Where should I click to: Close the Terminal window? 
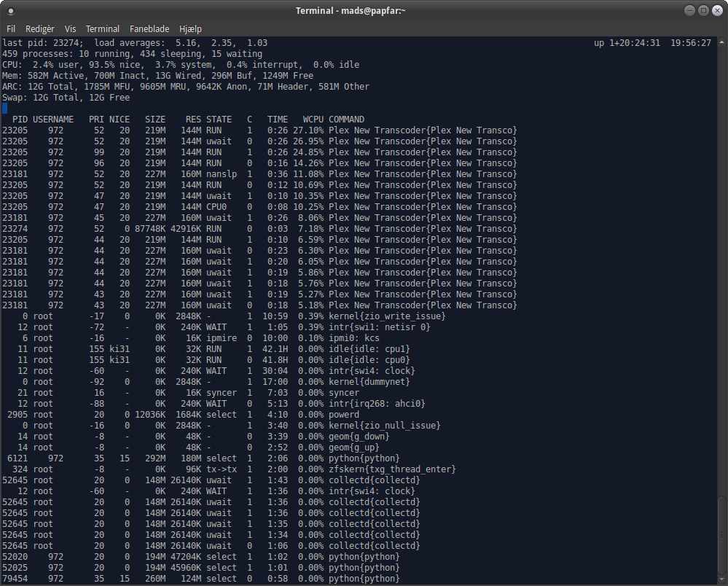point(717,10)
